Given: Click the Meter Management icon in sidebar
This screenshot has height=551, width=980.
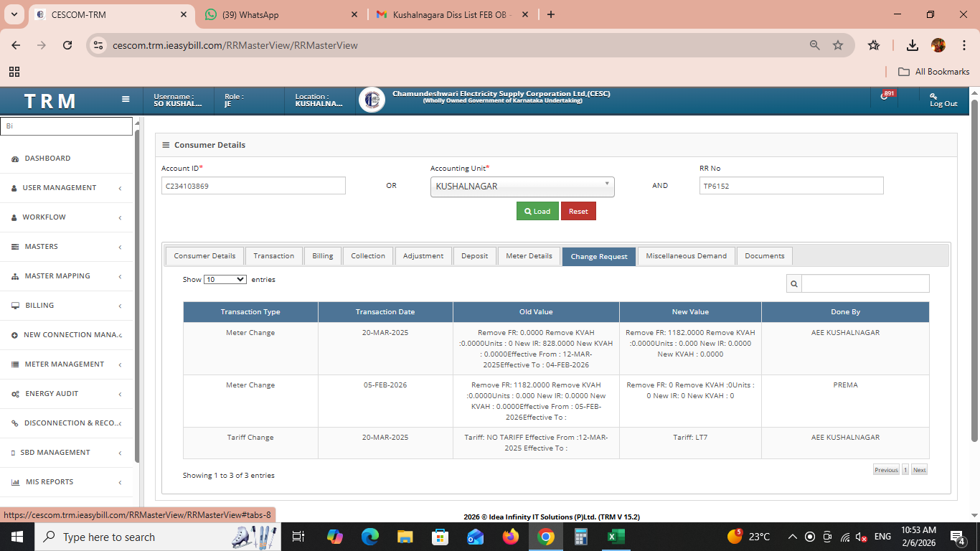Looking at the screenshot, I should (16, 364).
